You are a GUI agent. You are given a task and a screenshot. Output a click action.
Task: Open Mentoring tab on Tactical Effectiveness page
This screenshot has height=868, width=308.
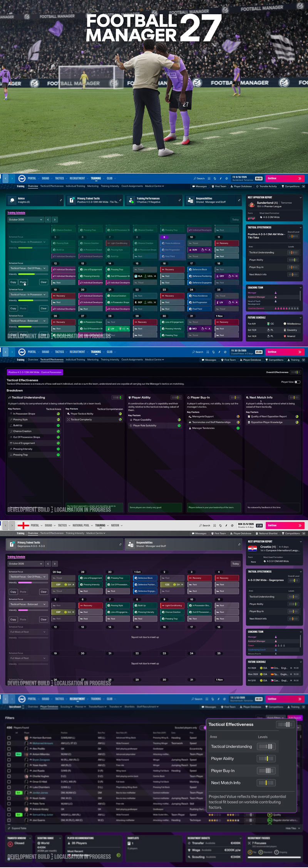(93, 359)
